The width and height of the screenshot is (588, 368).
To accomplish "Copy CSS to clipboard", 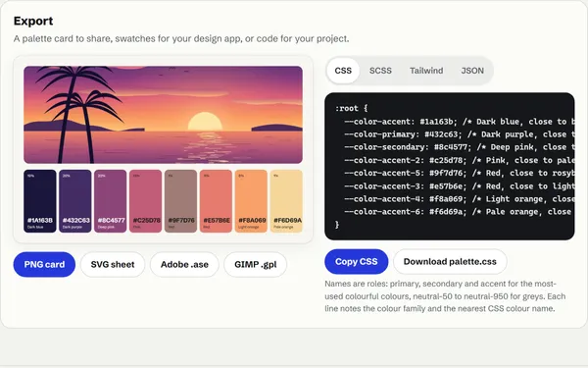I will point(357,261).
